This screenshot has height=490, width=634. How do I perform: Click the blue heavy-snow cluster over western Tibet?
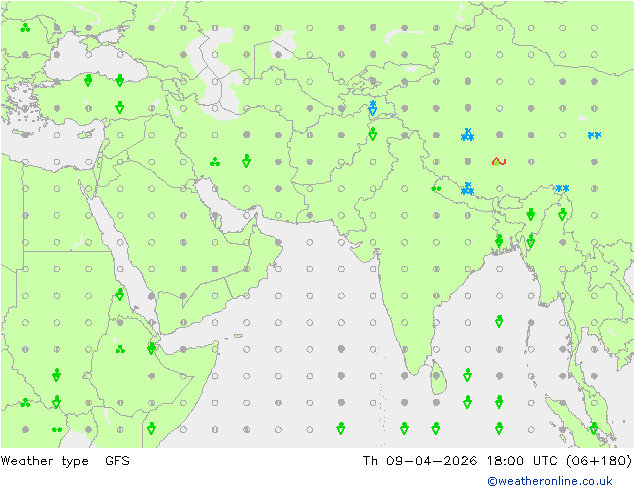pyautogui.click(x=467, y=135)
